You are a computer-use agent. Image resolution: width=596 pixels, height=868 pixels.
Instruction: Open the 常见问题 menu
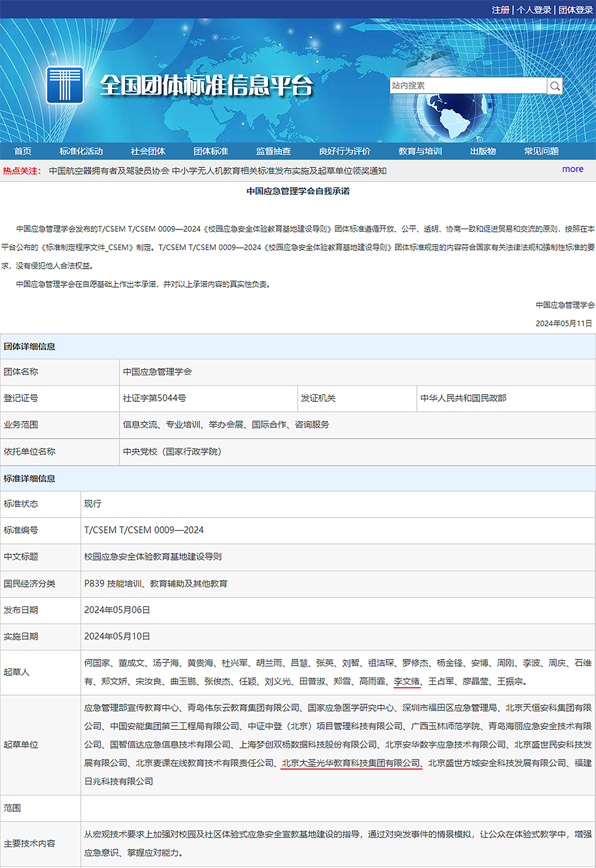541,151
